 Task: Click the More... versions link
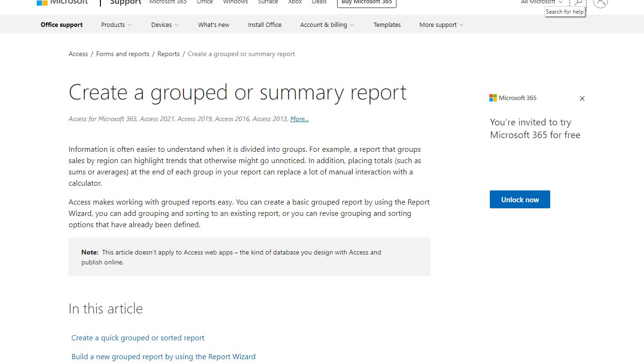pos(299,119)
